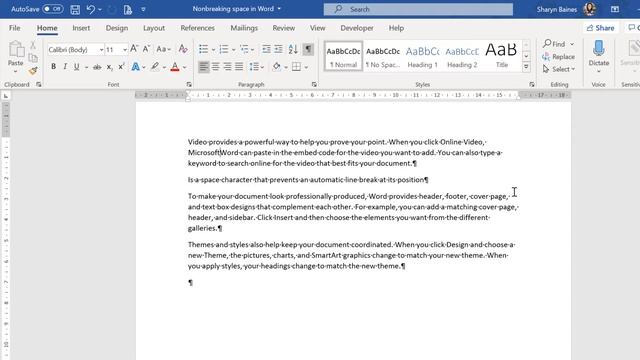Increase the paragraph indent
Viewport: 640px width, 360px height.
point(278,49)
